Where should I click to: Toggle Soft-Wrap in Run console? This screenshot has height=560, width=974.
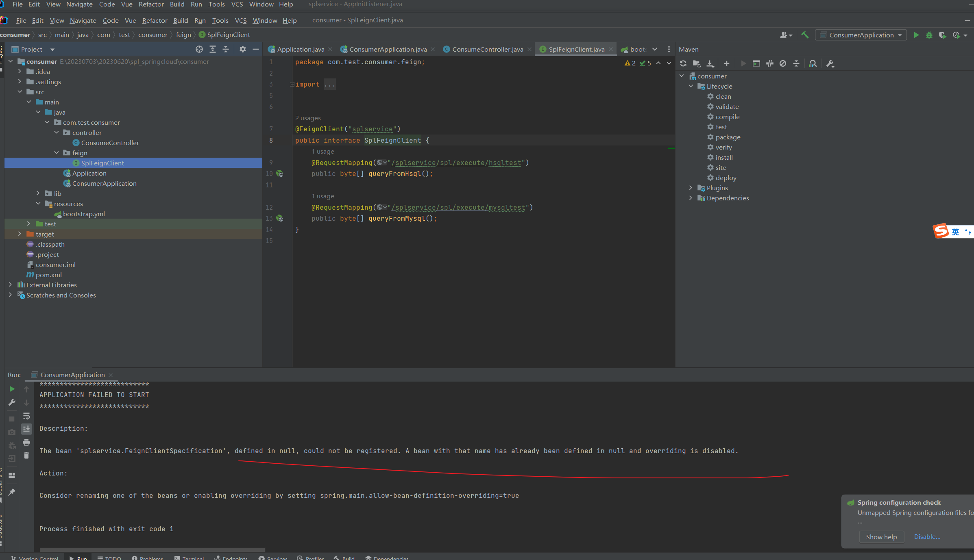(x=26, y=416)
